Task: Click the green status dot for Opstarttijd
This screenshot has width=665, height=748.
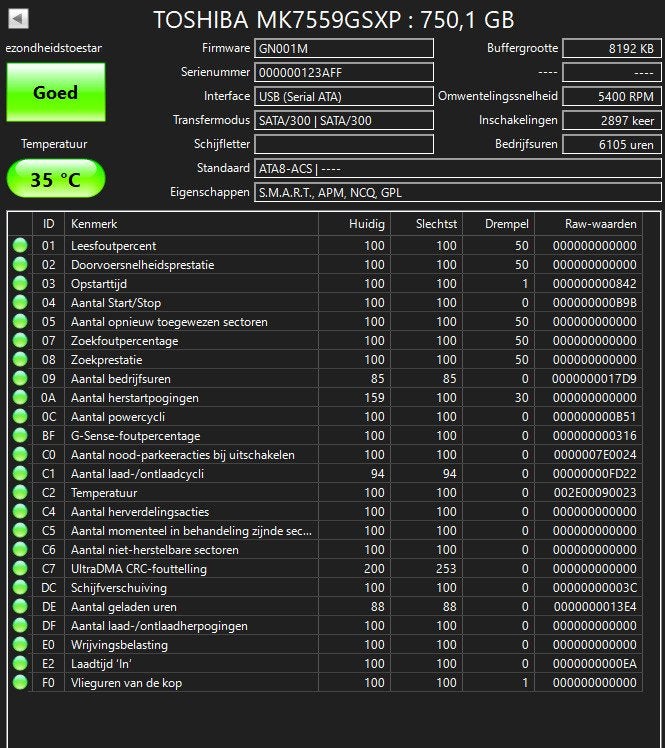Action: pos(20,283)
